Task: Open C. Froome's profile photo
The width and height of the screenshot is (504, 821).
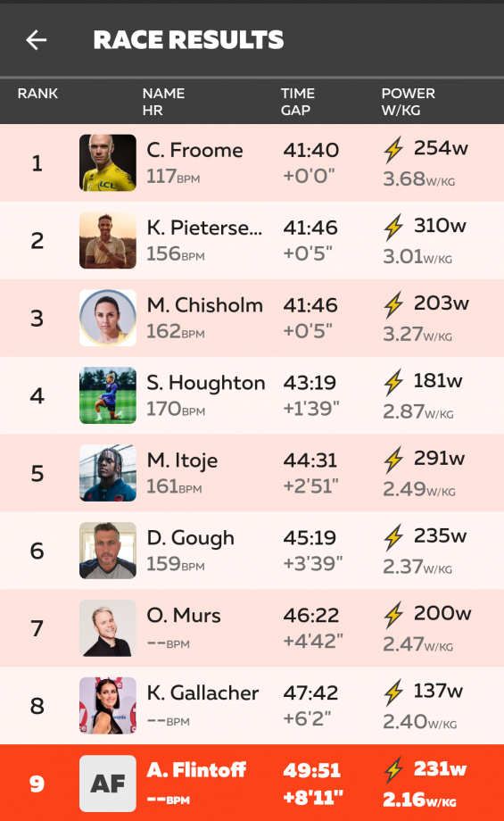Action: 108,162
